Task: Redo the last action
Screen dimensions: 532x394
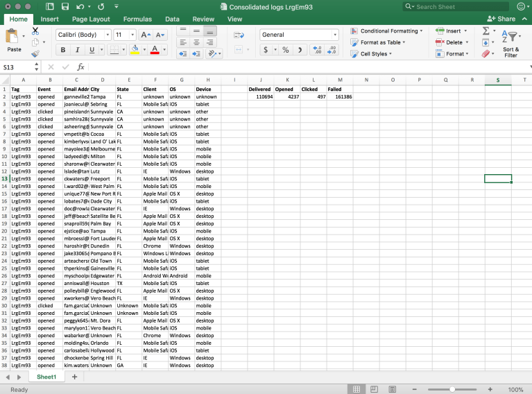Action: click(x=101, y=6)
